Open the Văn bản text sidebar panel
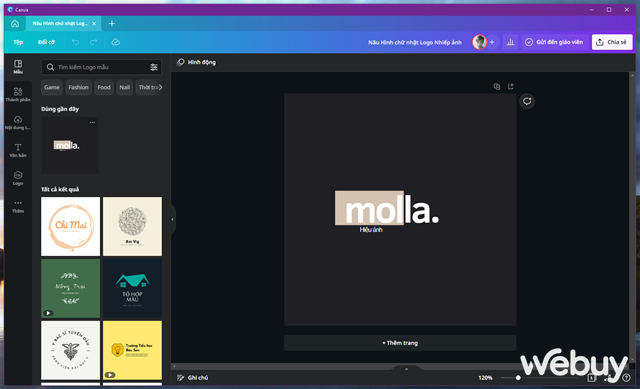Screen dimensions: 640x389 (18, 150)
